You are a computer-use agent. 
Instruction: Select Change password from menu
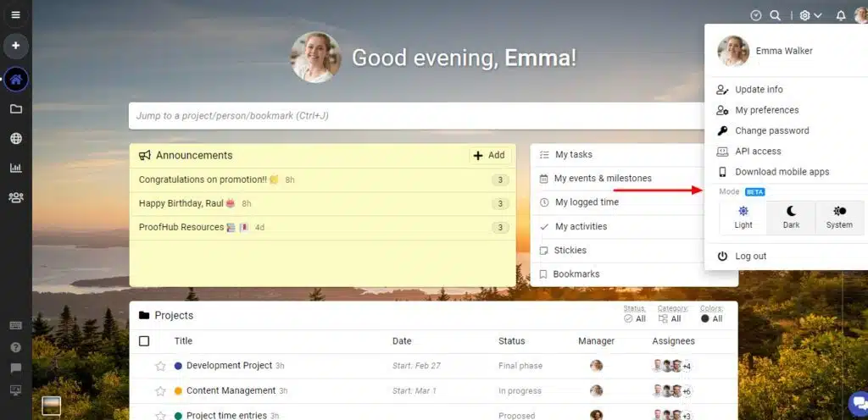click(x=771, y=130)
